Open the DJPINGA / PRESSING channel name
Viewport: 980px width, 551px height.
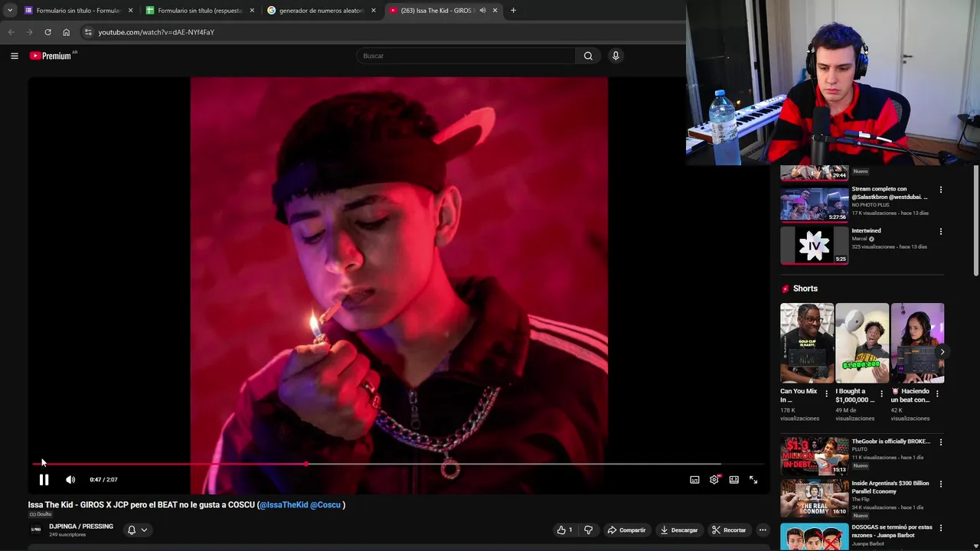coord(81,527)
